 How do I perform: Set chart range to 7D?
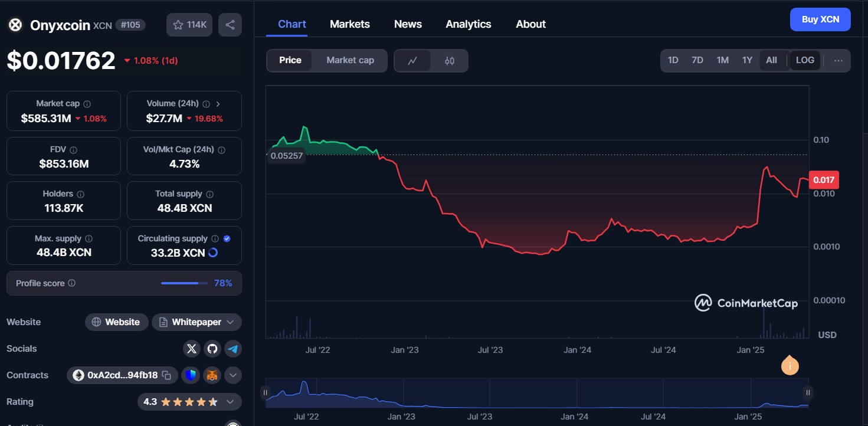tap(697, 60)
